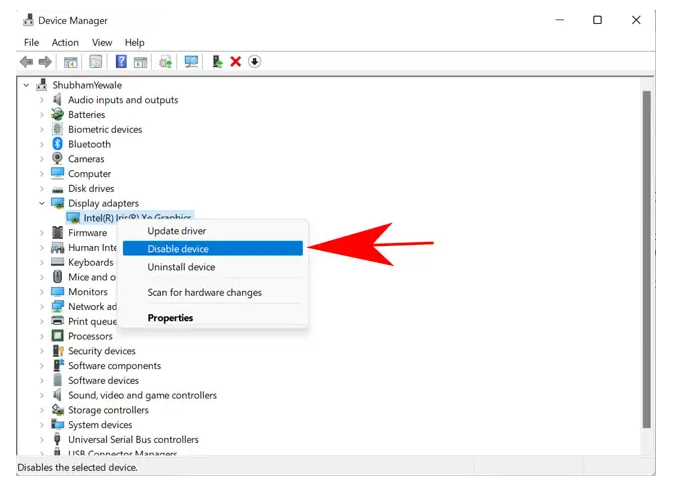Open the View menu
This screenshot has height=486, width=686.
point(102,42)
